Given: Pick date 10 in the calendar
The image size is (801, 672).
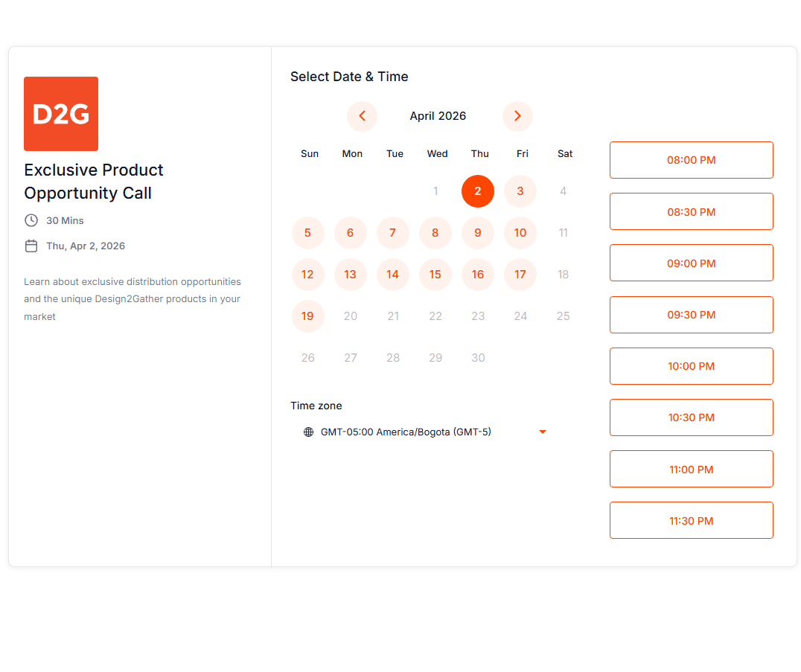Looking at the screenshot, I should point(520,233).
